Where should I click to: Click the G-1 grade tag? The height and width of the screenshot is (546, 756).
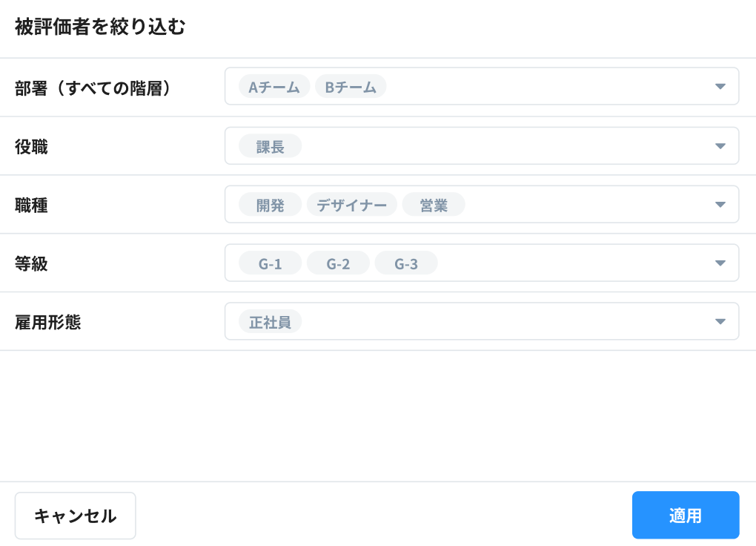coord(270,263)
